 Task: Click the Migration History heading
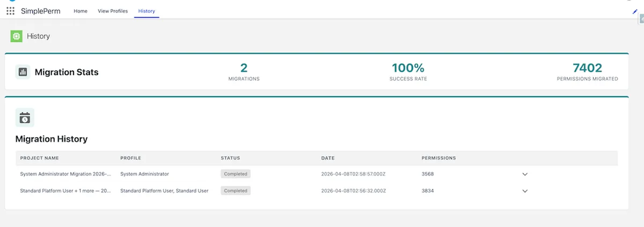click(52, 139)
